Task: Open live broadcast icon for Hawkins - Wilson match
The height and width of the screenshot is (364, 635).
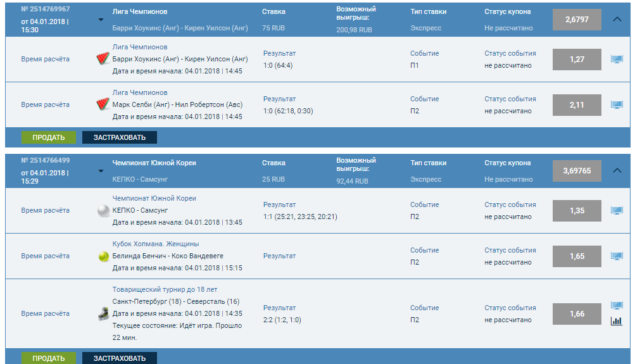Action: (x=617, y=60)
